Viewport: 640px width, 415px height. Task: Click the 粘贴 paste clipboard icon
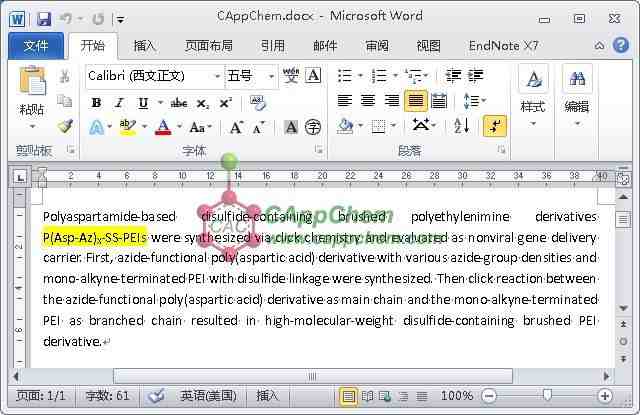pyautogui.click(x=33, y=81)
